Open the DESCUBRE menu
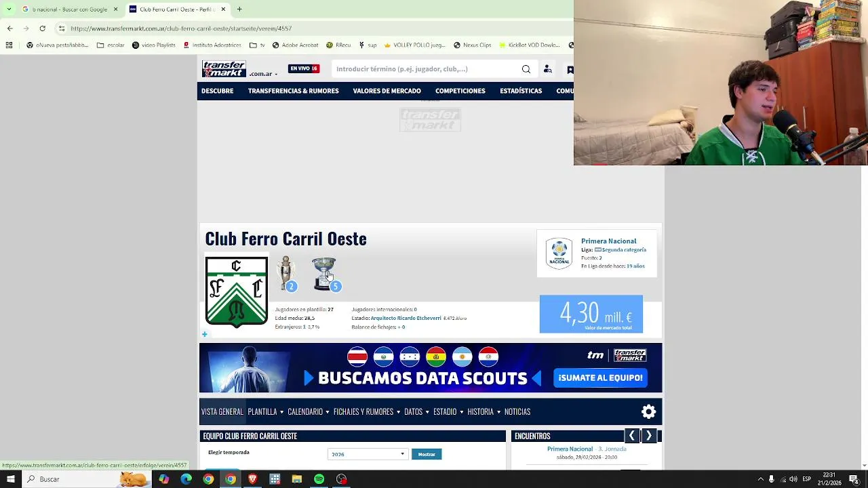This screenshot has height=488, width=868. pos(217,91)
